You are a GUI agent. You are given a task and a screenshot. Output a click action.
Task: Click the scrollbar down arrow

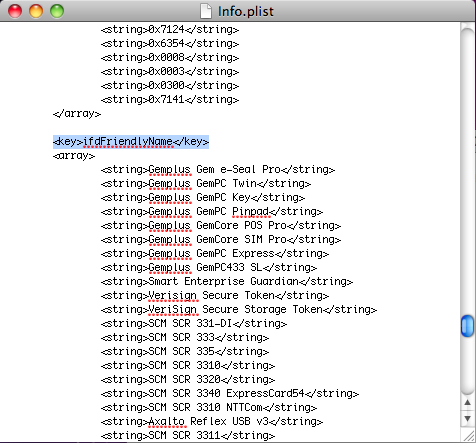click(467, 418)
